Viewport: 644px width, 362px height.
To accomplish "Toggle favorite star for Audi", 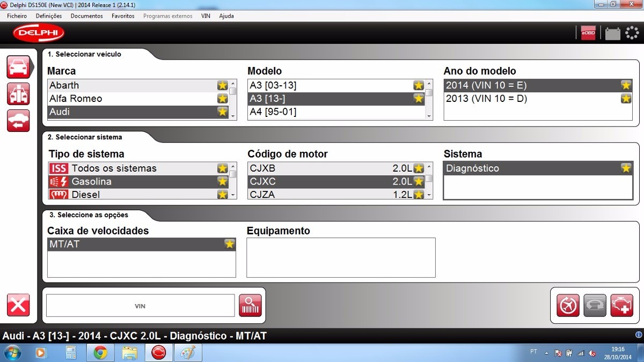I will (223, 112).
